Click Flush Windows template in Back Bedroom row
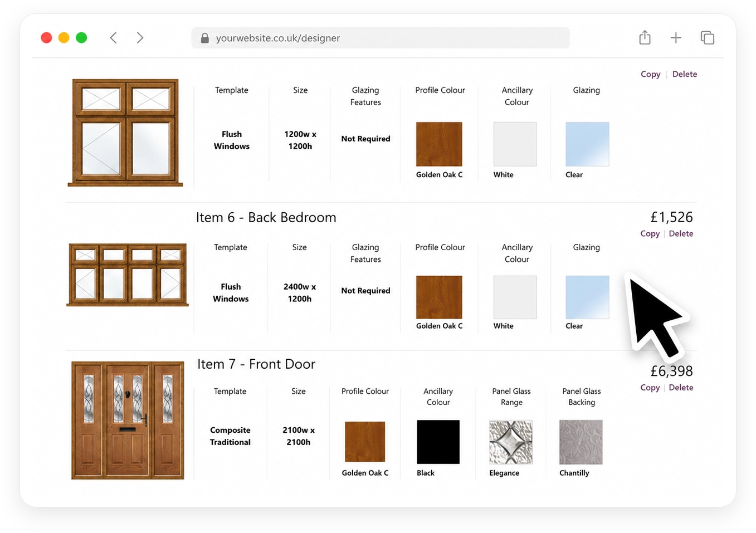Screen dimensions: 756x533 pyautogui.click(x=231, y=293)
